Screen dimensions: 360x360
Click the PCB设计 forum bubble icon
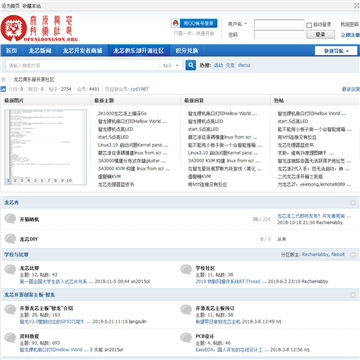(x=186, y=338)
